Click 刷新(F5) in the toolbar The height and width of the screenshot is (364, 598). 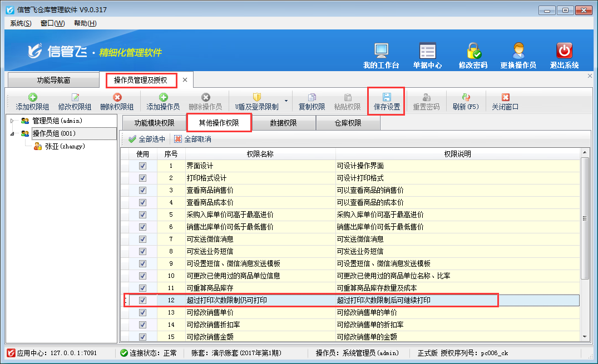click(466, 101)
